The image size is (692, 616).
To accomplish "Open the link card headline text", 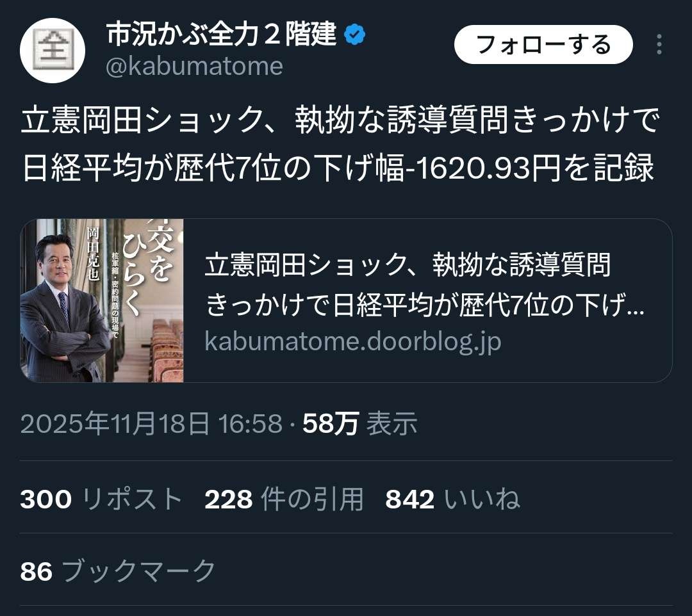I will (425, 284).
